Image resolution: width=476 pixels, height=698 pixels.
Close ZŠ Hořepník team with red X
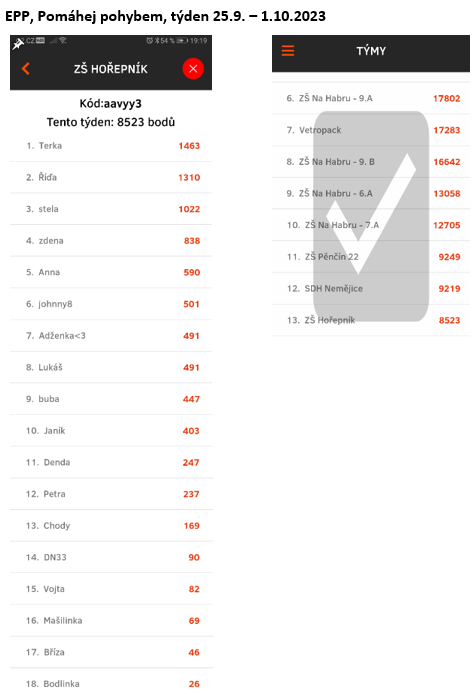(x=193, y=69)
